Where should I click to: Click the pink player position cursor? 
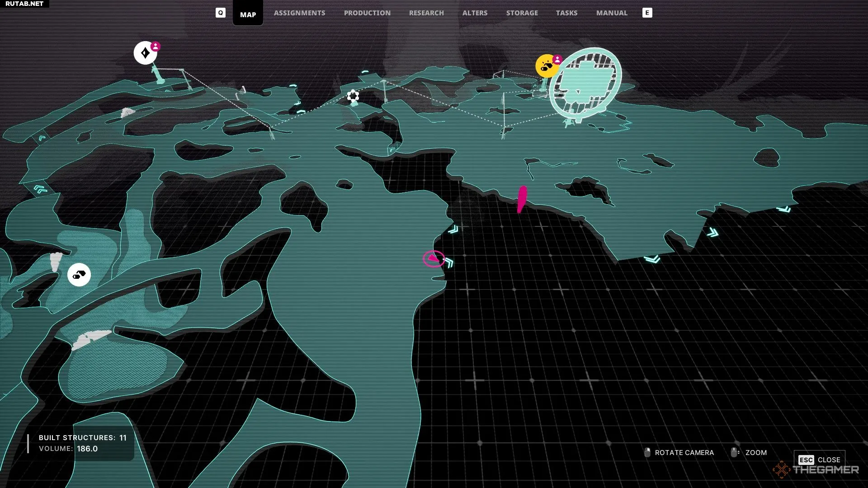(434, 259)
